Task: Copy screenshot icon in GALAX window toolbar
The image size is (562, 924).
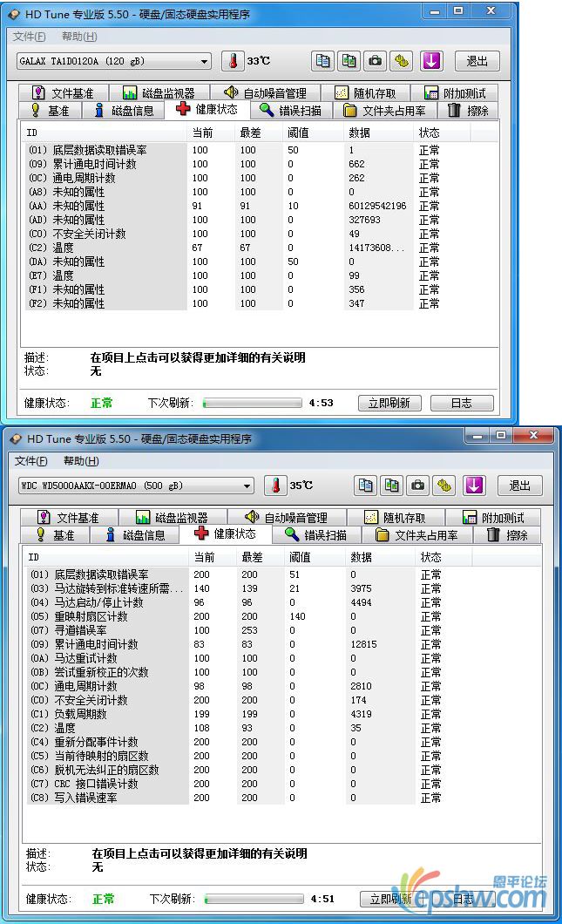Action: [x=349, y=61]
